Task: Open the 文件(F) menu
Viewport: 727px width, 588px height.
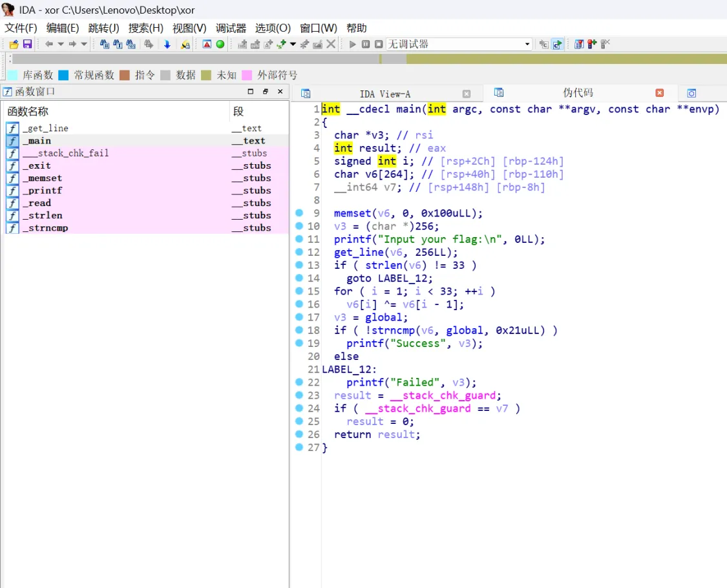Action: [21, 28]
